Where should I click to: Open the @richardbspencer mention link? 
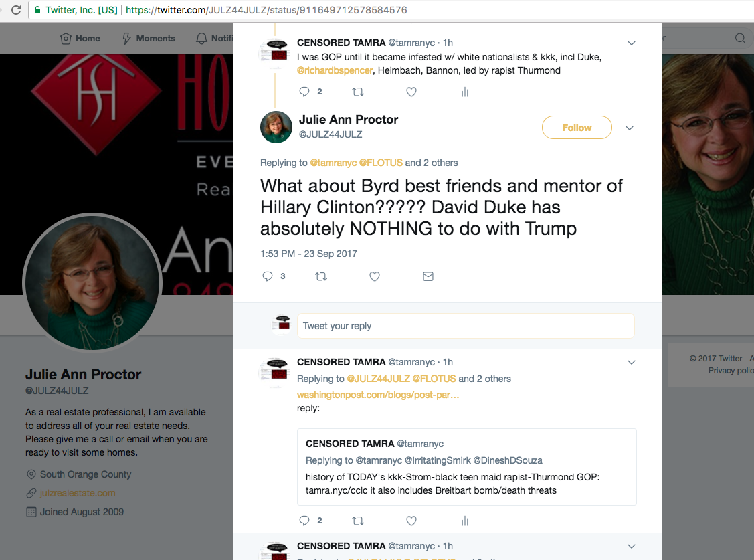[x=335, y=70]
